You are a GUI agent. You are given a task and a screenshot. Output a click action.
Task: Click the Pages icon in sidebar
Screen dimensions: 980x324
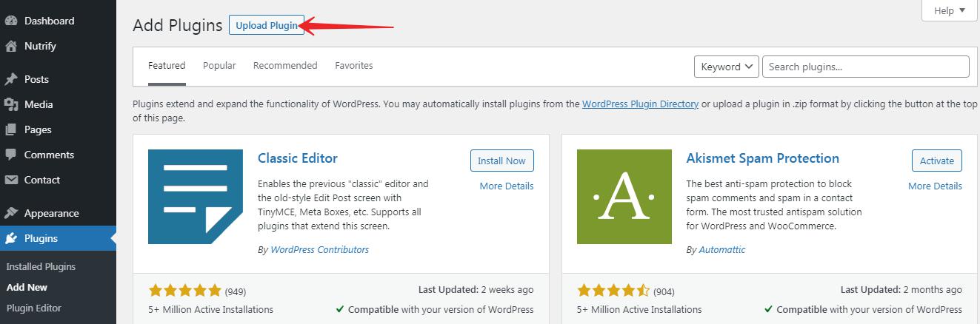(11, 129)
